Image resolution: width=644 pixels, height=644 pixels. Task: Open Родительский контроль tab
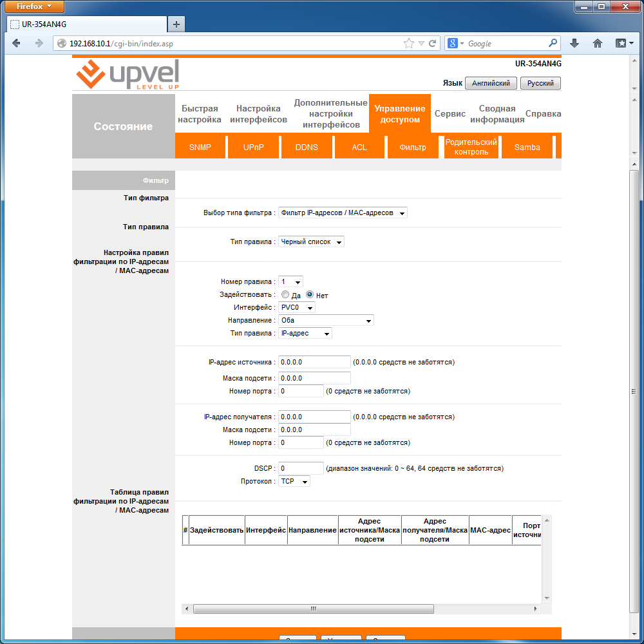click(x=471, y=147)
